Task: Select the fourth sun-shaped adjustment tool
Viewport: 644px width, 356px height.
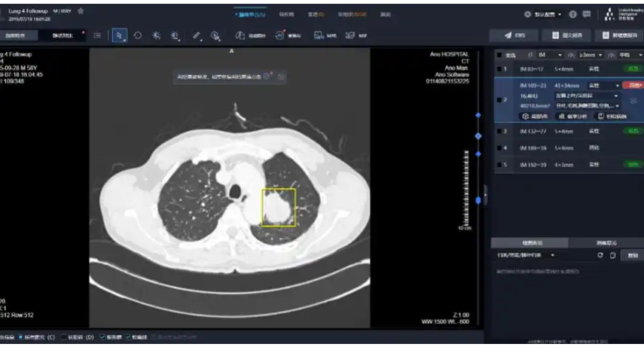Action: 175,36
